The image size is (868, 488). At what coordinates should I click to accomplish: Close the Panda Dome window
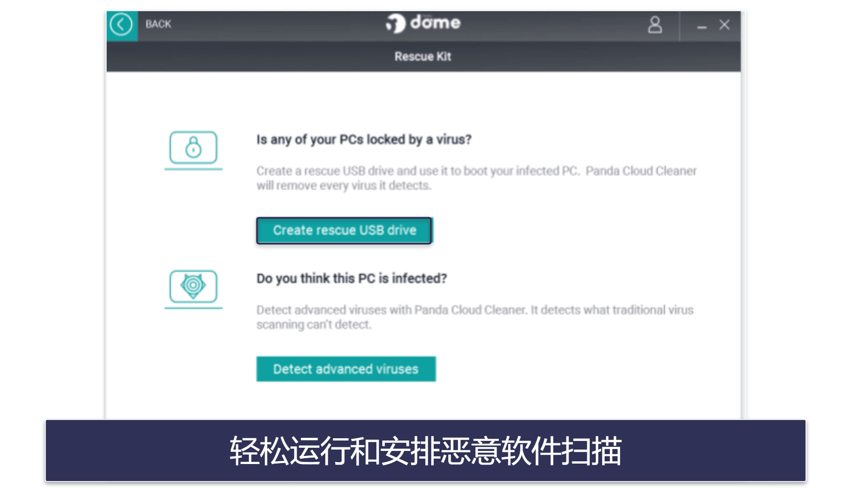(724, 25)
